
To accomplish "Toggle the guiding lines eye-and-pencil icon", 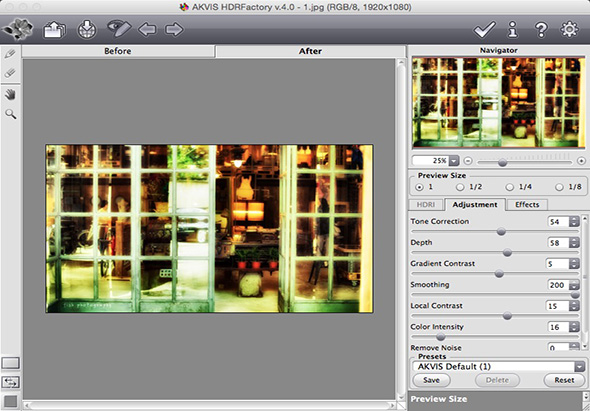I will (119, 29).
